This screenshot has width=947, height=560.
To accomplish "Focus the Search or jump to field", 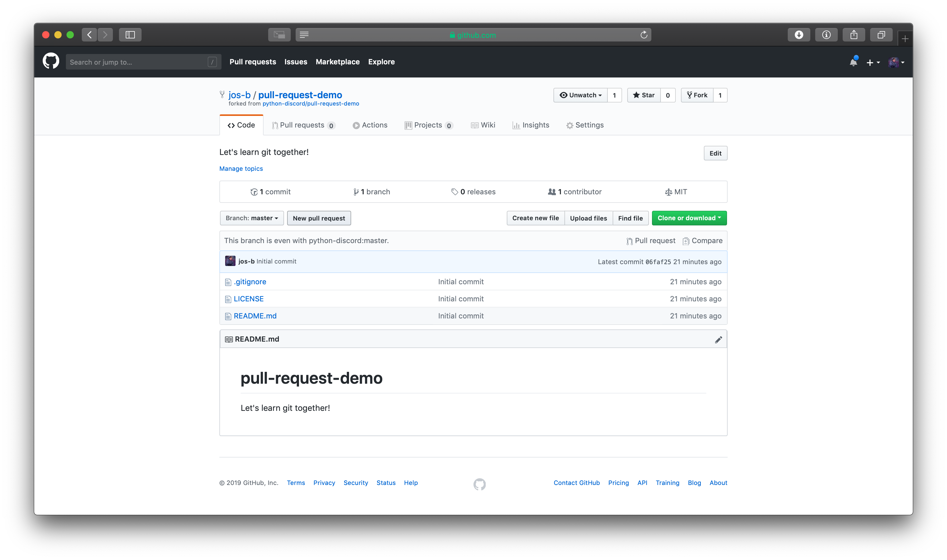I will [x=138, y=62].
